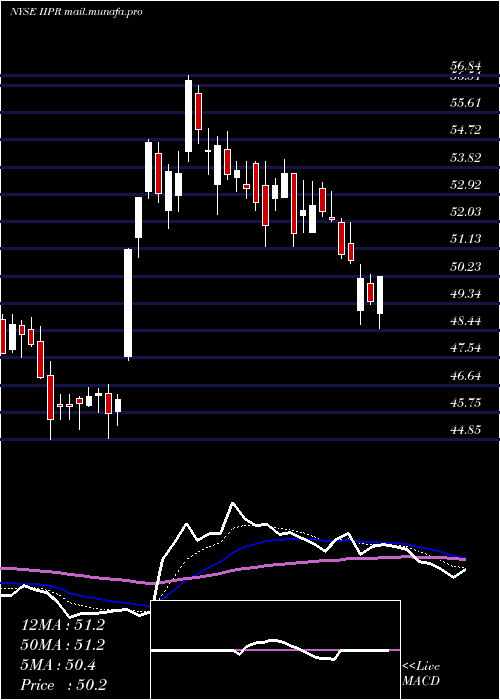Select the 52.03 price label
Screen dimensions: 500x700
pyautogui.click(x=466, y=212)
